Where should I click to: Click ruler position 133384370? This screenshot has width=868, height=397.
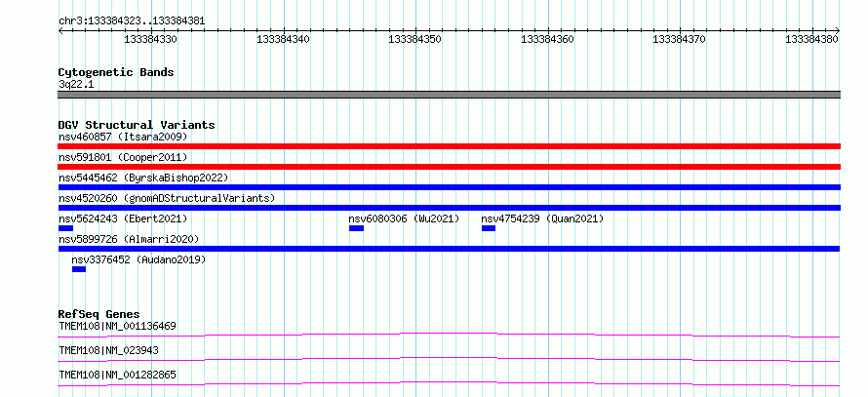point(680,39)
